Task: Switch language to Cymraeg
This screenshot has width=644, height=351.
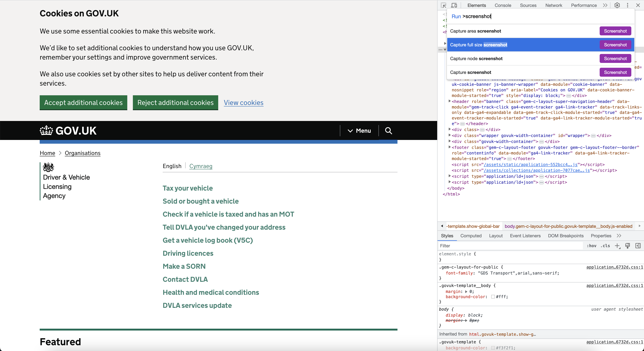Action: [201, 166]
